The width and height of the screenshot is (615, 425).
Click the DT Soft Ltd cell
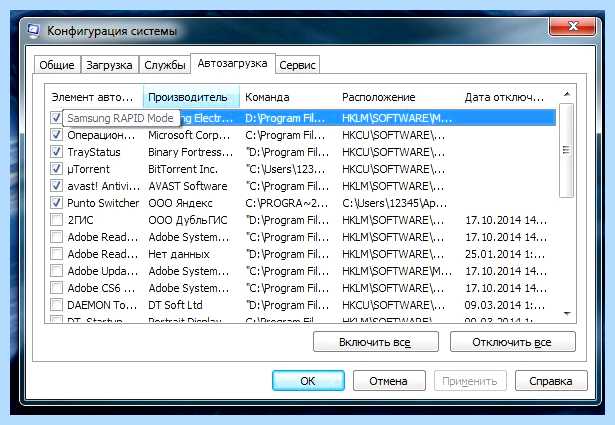pyautogui.click(x=175, y=305)
